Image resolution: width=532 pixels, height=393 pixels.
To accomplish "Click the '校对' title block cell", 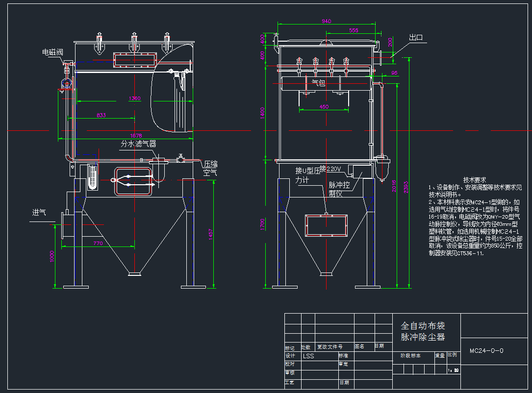I will (x=290, y=364).
